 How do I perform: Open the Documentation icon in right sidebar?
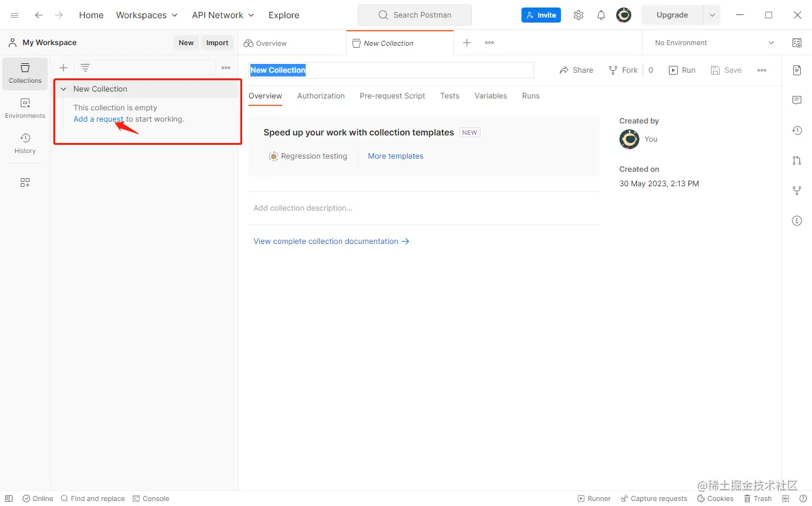click(x=797, y=70)
